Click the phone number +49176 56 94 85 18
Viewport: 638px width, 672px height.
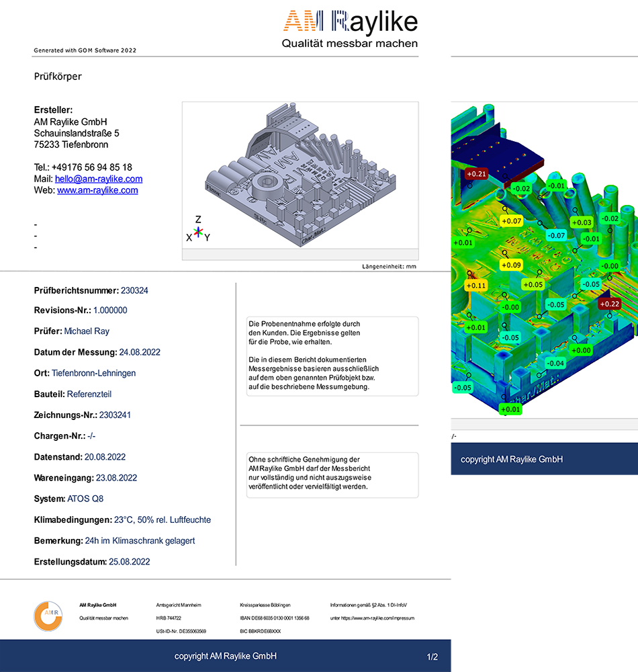pos(91,167)
